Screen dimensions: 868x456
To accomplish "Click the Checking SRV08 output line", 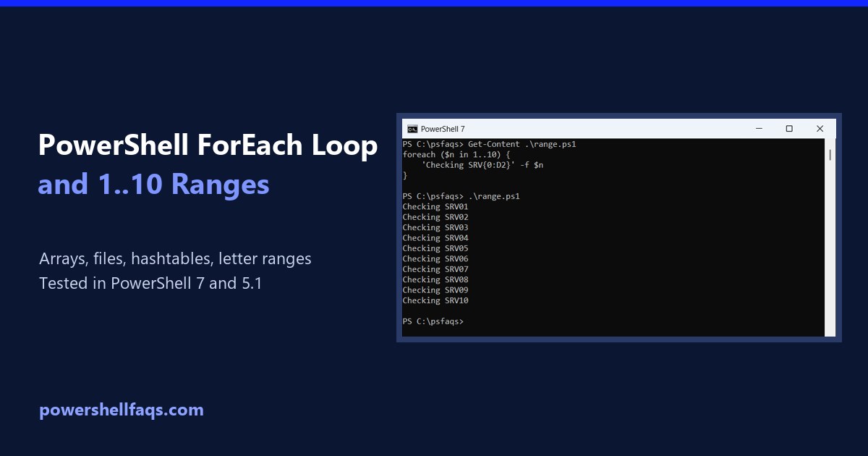I will pos(435,279).
